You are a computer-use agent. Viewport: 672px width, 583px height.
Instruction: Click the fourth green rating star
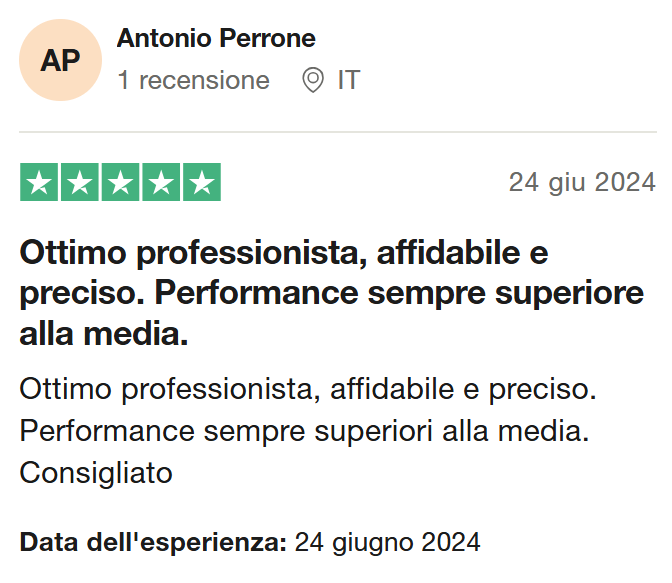(x=160, y=182)
